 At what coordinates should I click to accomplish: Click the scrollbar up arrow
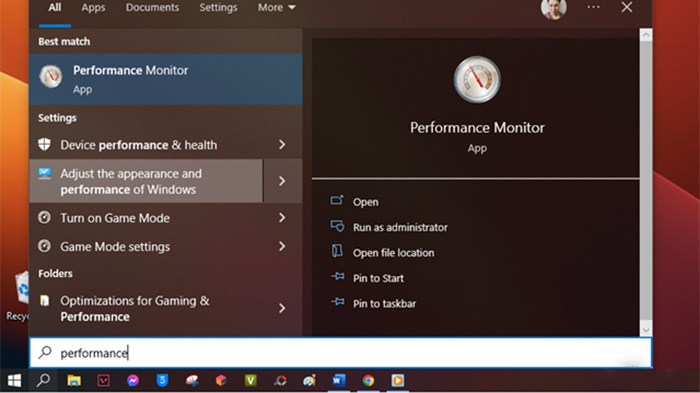tap(646, 35)
